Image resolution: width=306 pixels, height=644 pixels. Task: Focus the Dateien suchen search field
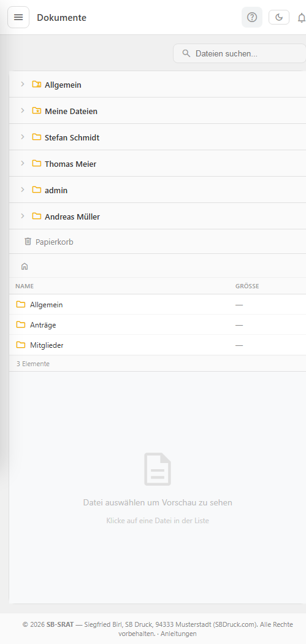240,53
